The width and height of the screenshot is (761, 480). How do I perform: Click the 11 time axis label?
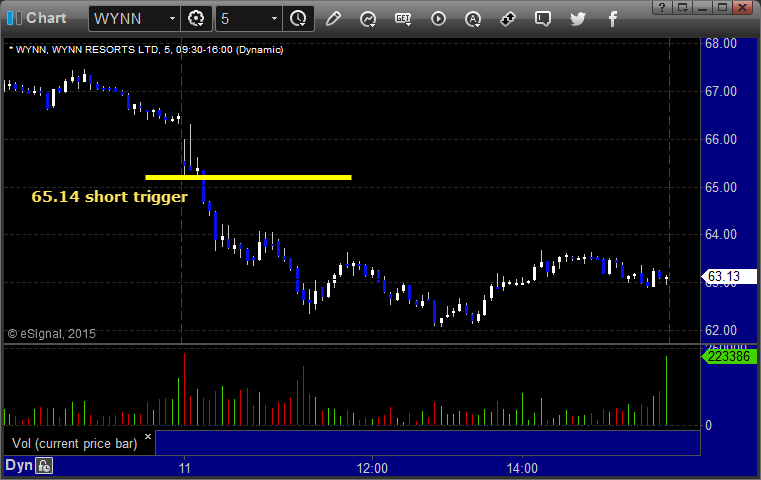click(x=184, y=468)
